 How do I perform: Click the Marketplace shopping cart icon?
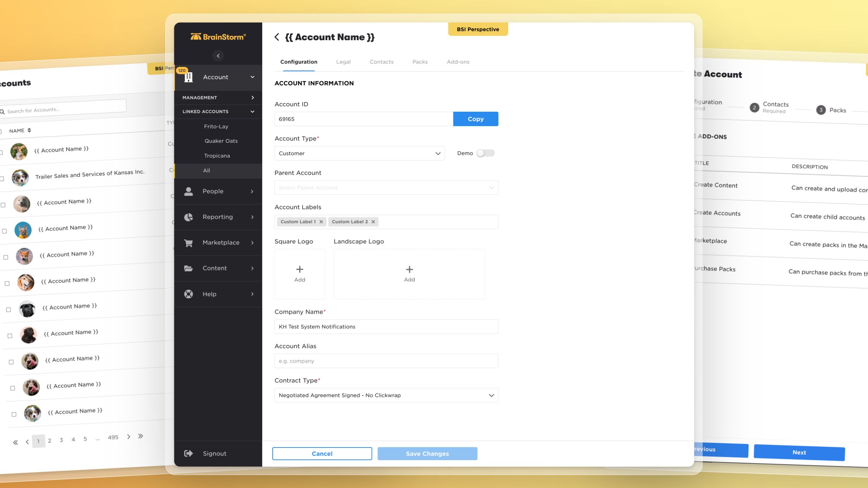pyautogui.click(x=188, y=243)
